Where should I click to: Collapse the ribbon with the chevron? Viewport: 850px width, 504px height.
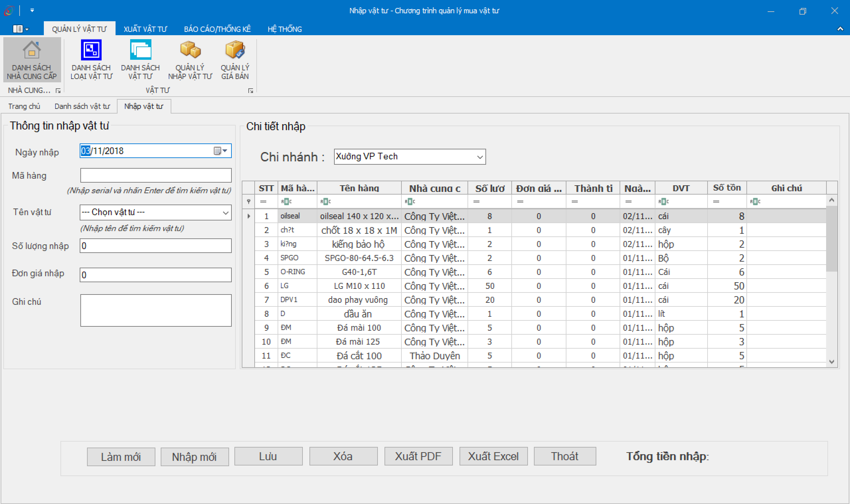coord(840,29)
